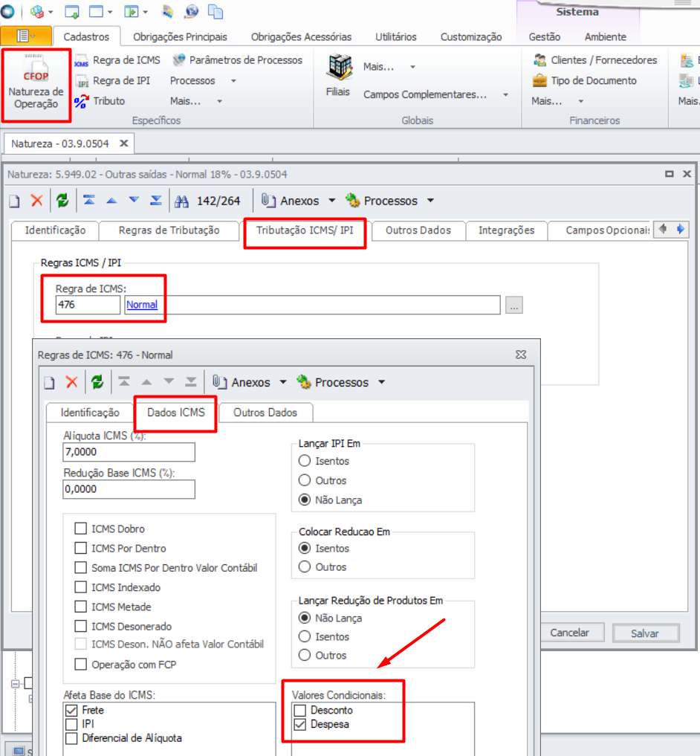
Task: Expand Mais dropdown in Globais group
Action: click(412, 67)
